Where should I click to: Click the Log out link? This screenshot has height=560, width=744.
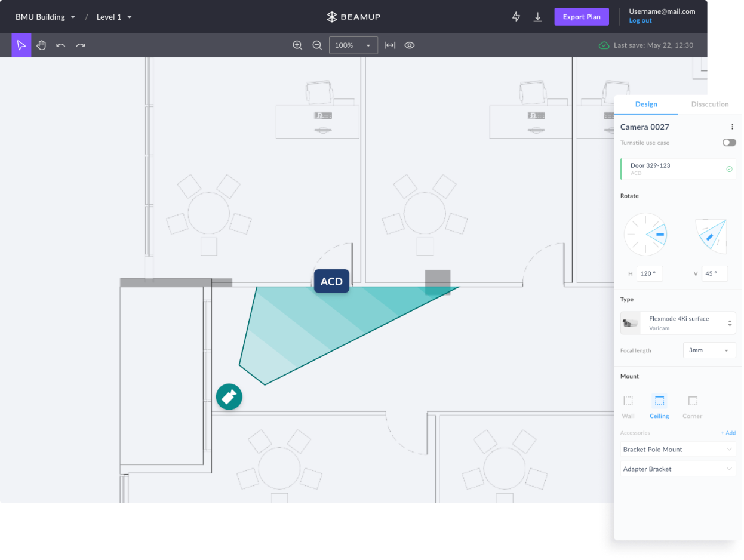[640, 21]
